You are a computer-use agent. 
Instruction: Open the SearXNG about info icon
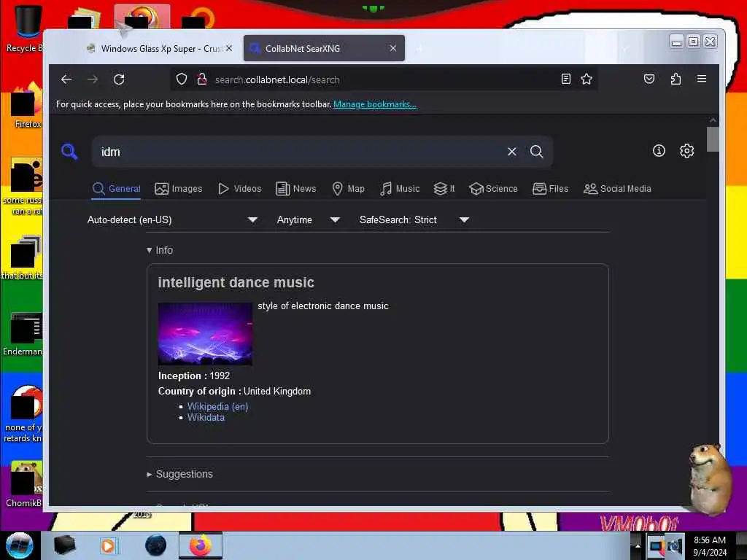coord(659,151)
